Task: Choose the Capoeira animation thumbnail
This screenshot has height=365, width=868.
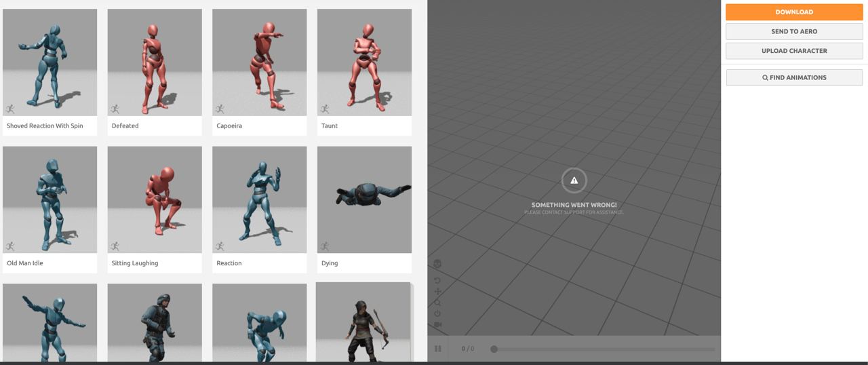Action: (259, 62)
